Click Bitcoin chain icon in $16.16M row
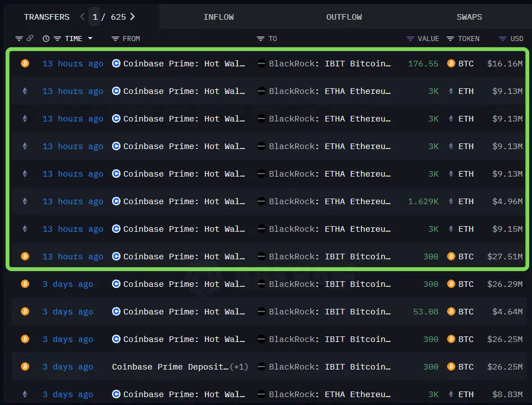The height and width of the screenshot is (405, 532). (x=25, y=64)
